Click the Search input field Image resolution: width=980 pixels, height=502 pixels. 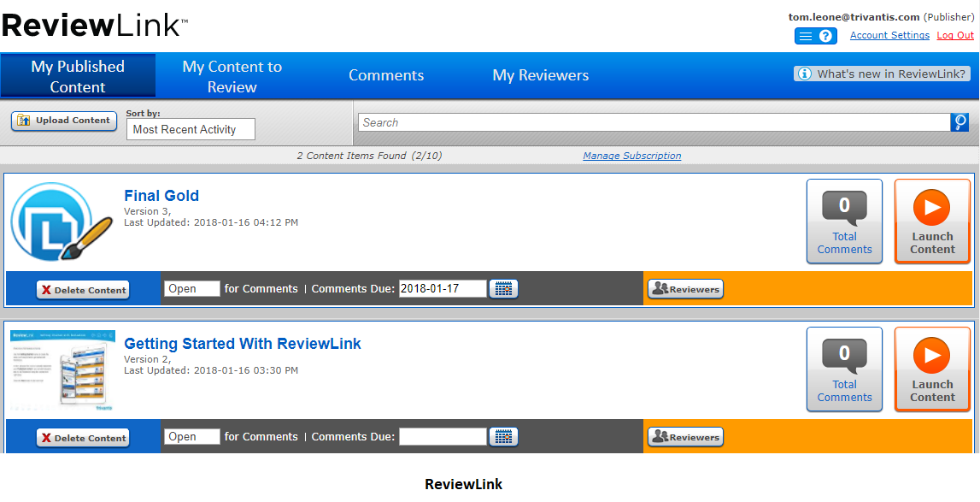[x=654, y=122]
